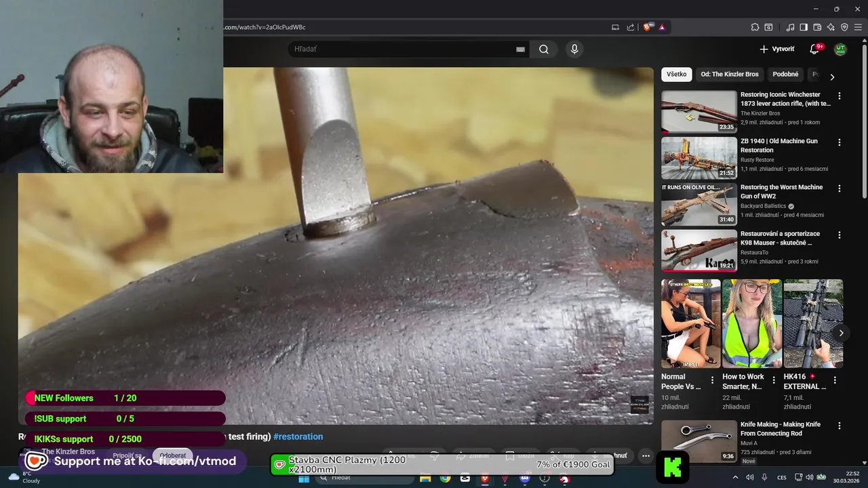Click the 31:40 olive oil machine gun thumbnail
Viewport: 868px width, 488px height.
click(699, 204)
